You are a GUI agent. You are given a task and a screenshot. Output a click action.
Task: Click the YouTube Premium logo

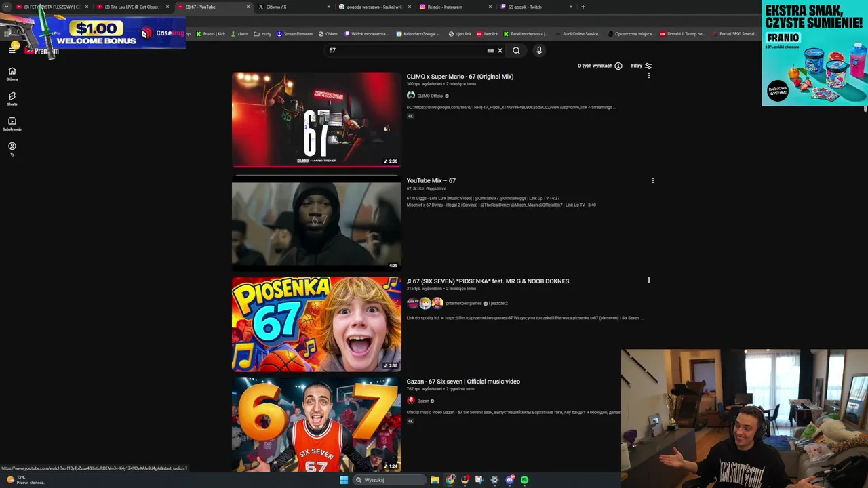(x=42, y=51)
